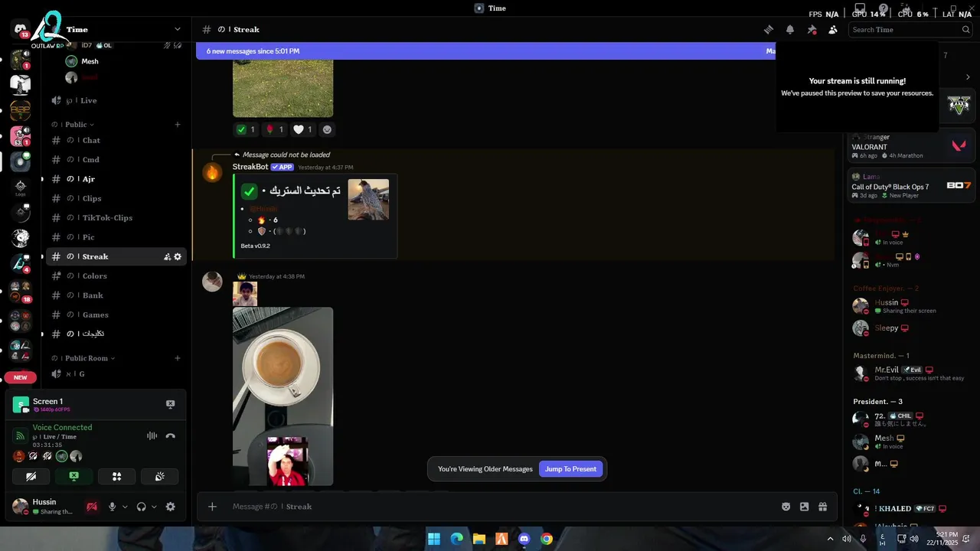The width and height of the screenshot is (980, 551).
Task: Open the Colors channel
Action: pos(115,276)
